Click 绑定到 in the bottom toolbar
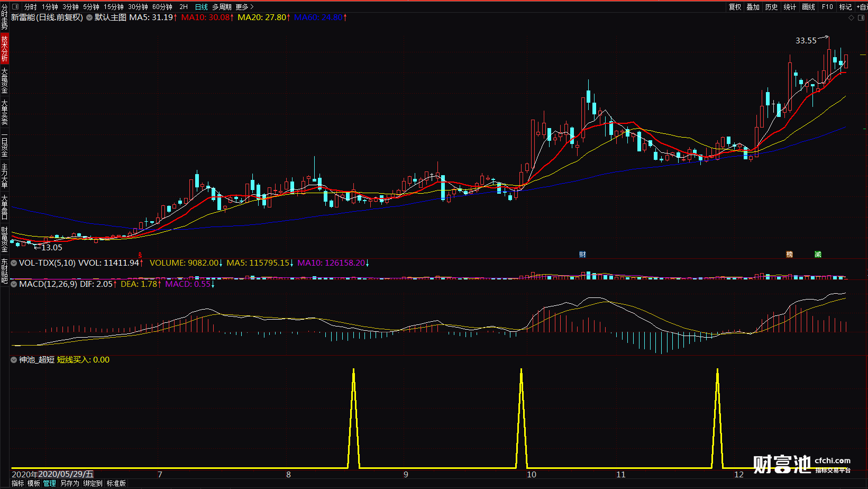 pos(93,484)
